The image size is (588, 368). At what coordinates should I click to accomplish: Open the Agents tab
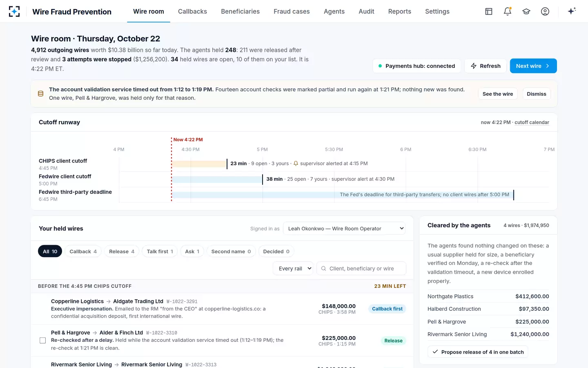[334, 11]
